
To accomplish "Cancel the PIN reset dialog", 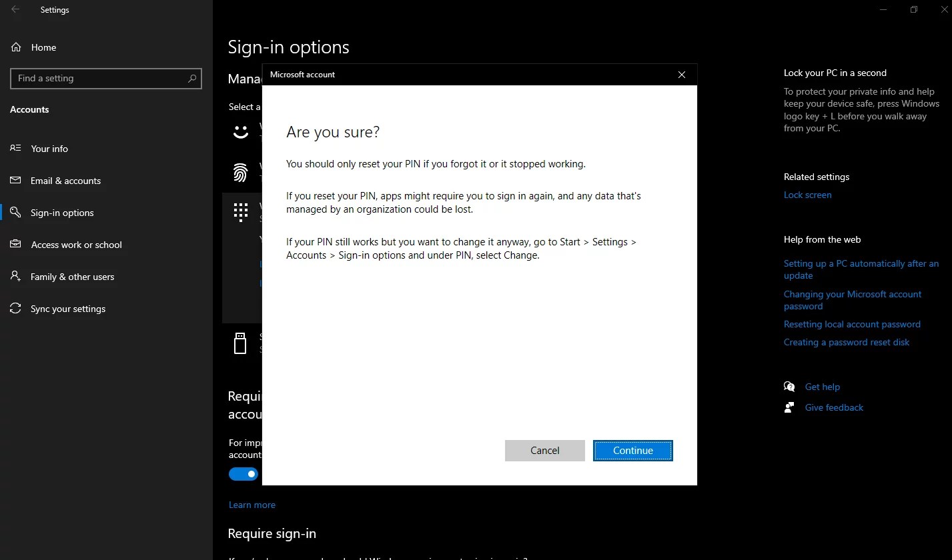I will 544,450.
